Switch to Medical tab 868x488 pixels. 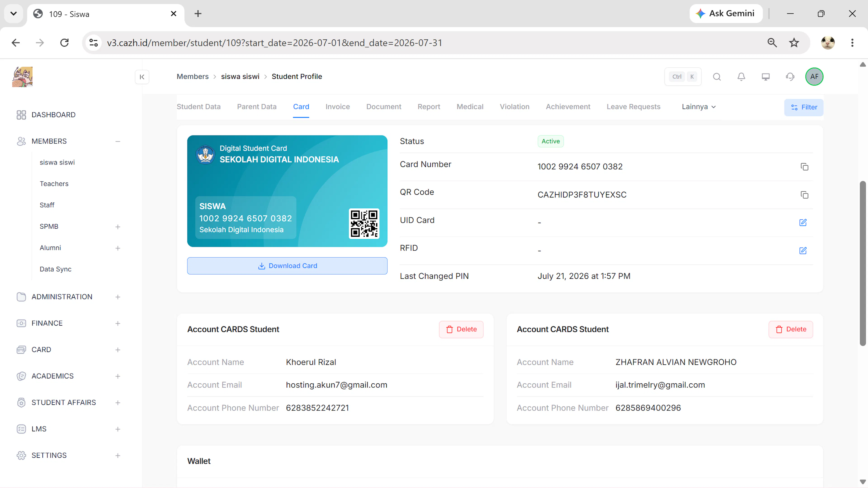[x=470, y=107]
